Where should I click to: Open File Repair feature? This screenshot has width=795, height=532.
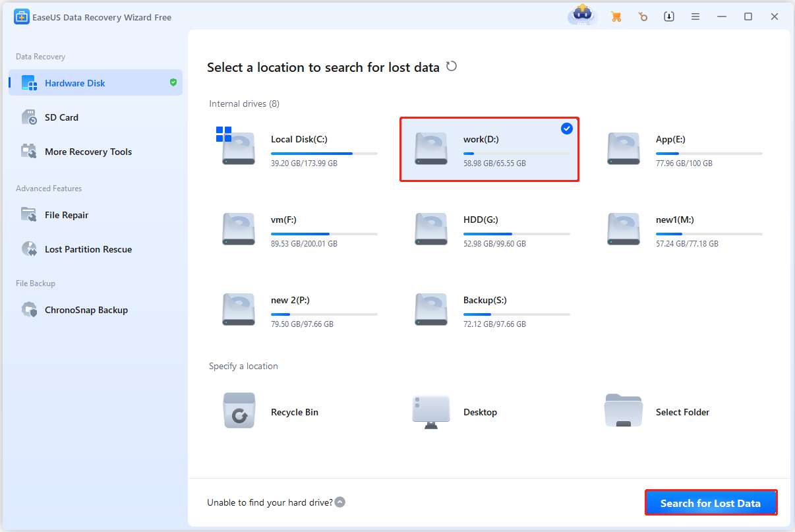96,215
